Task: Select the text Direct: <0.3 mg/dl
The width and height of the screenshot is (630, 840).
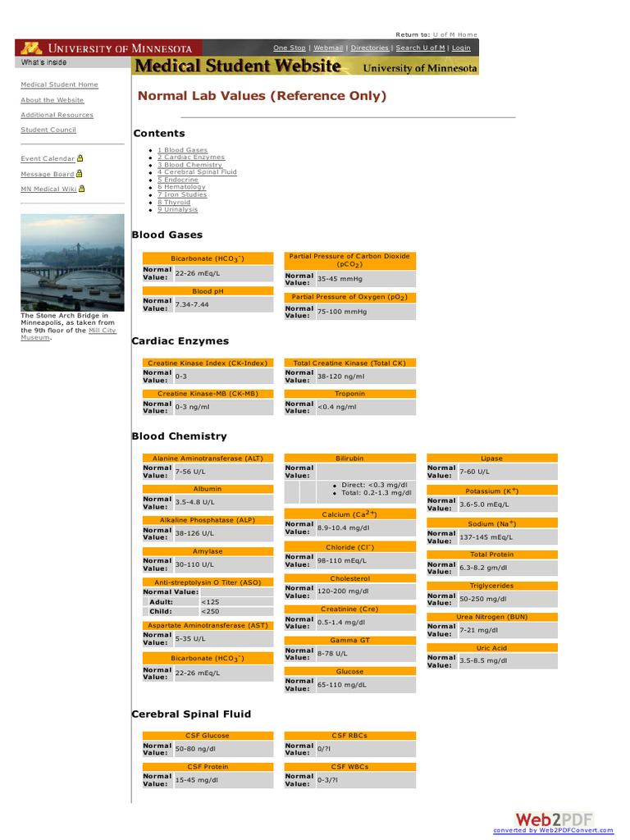Action: [x=374, y=485]
